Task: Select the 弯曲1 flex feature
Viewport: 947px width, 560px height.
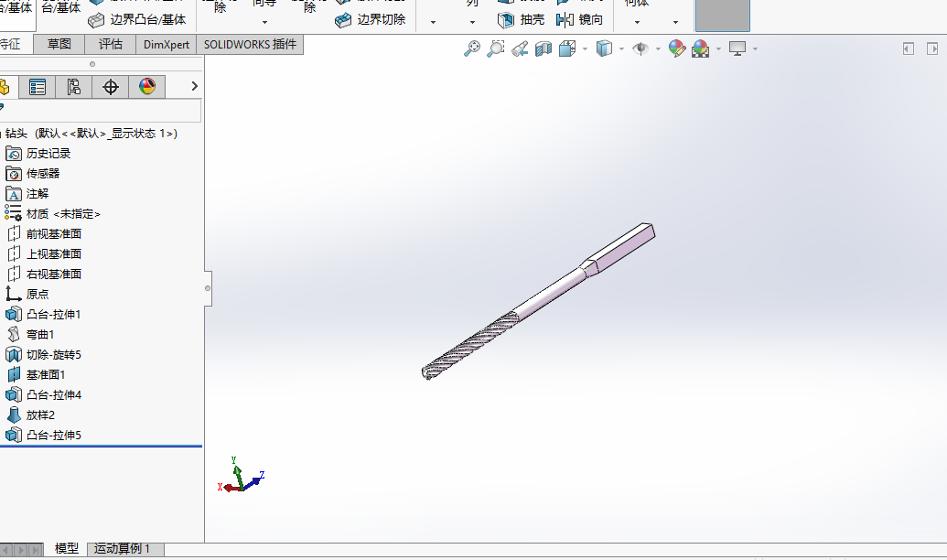Action: pos(30,335)
